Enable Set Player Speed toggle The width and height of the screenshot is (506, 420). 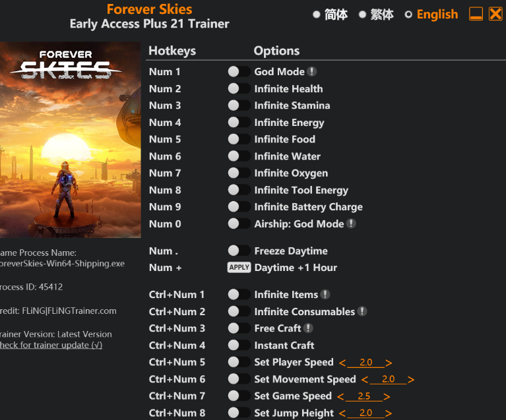239,362
